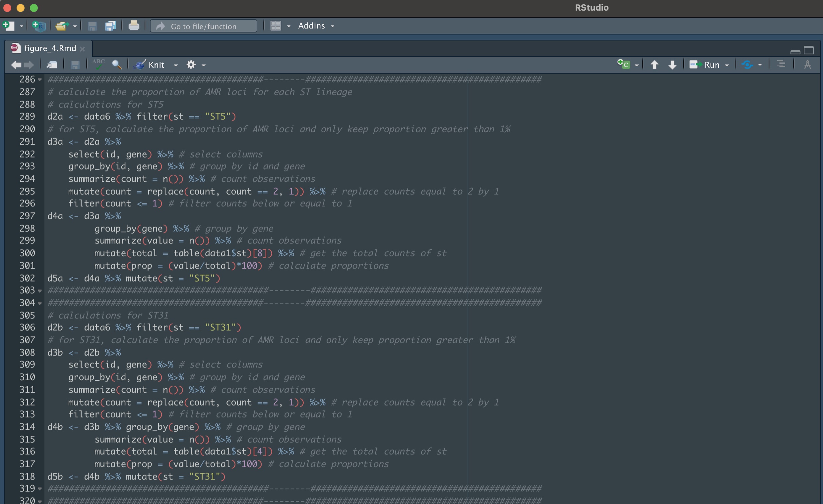
Task: Show document outline icon
Action: pos(781,64)
